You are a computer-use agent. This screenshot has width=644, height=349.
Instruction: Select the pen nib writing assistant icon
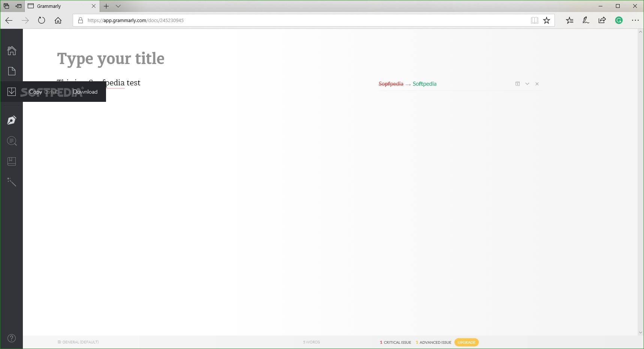pos(12,120)
